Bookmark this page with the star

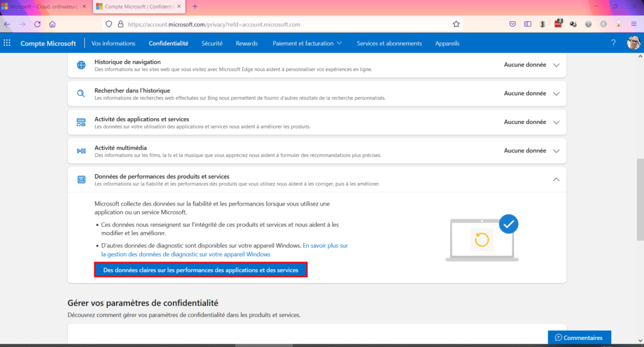point(456,25)
